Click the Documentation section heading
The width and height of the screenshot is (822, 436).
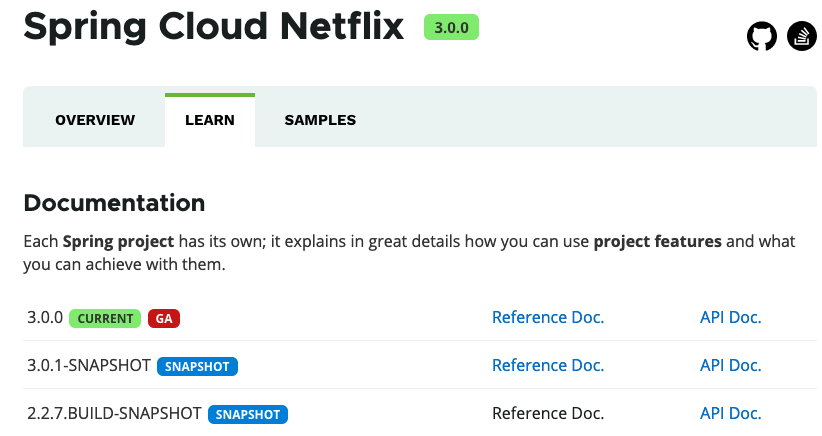click(114, 203)
